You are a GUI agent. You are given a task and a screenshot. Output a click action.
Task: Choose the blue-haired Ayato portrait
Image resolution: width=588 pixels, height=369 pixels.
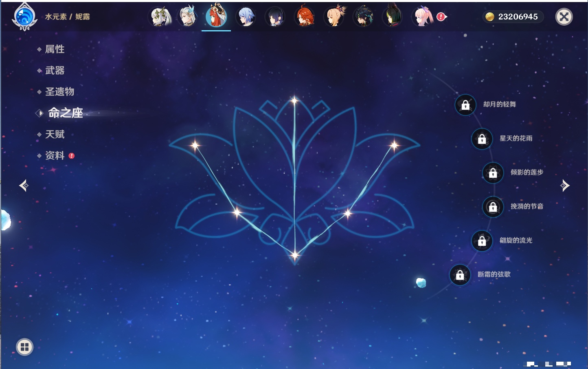point(246,17)
